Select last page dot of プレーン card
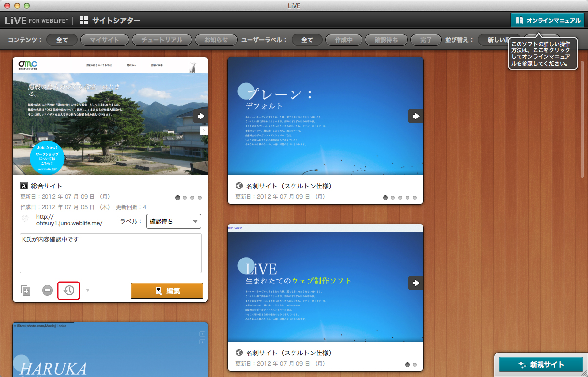588x377 pixels. 415,198
